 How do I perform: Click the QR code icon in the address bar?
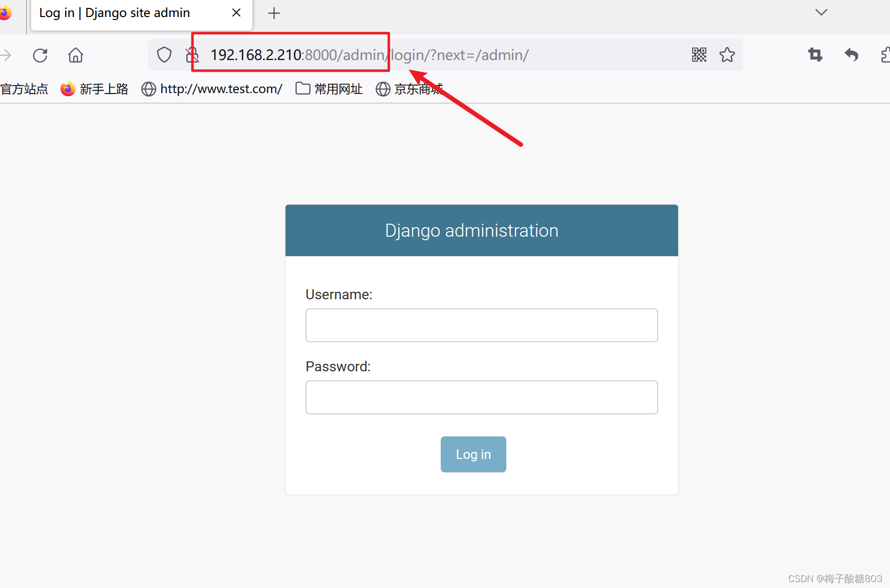click(x=699, y=55)
